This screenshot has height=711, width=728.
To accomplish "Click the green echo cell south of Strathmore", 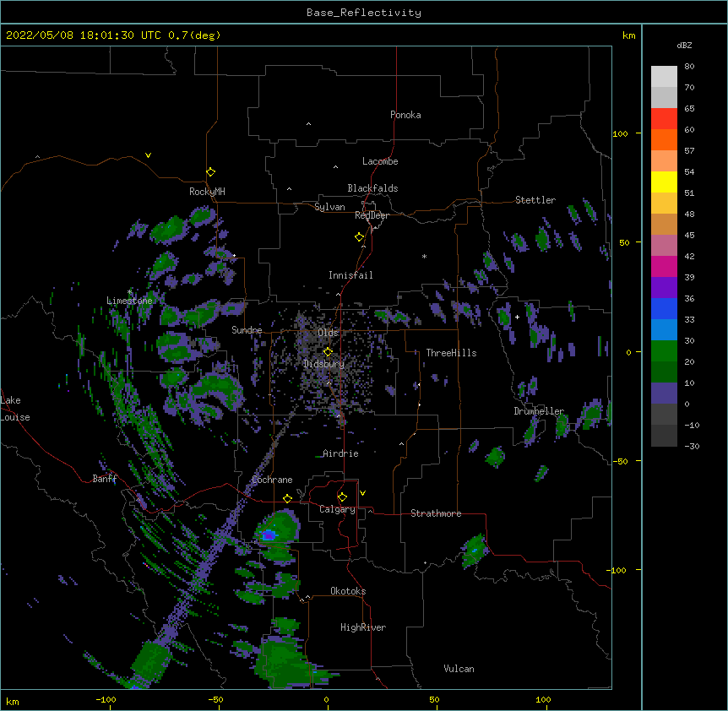I will click(x=474, y=551).
